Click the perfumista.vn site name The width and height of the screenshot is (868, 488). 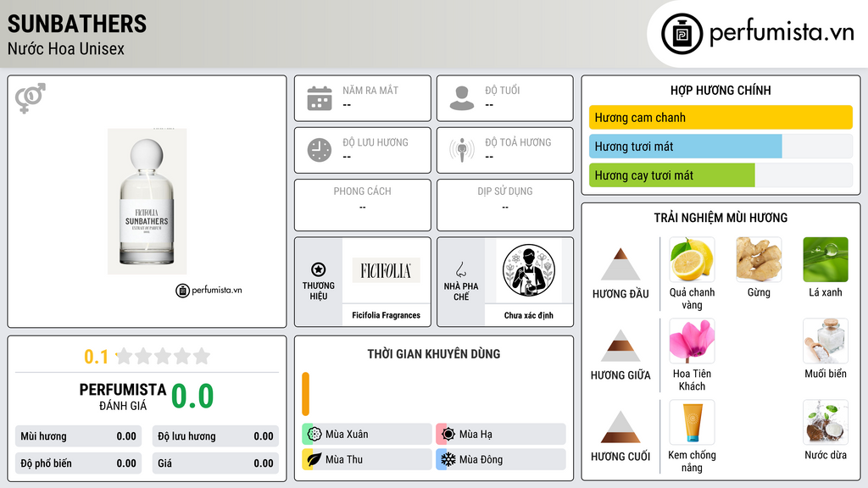(x=782, y=32)
